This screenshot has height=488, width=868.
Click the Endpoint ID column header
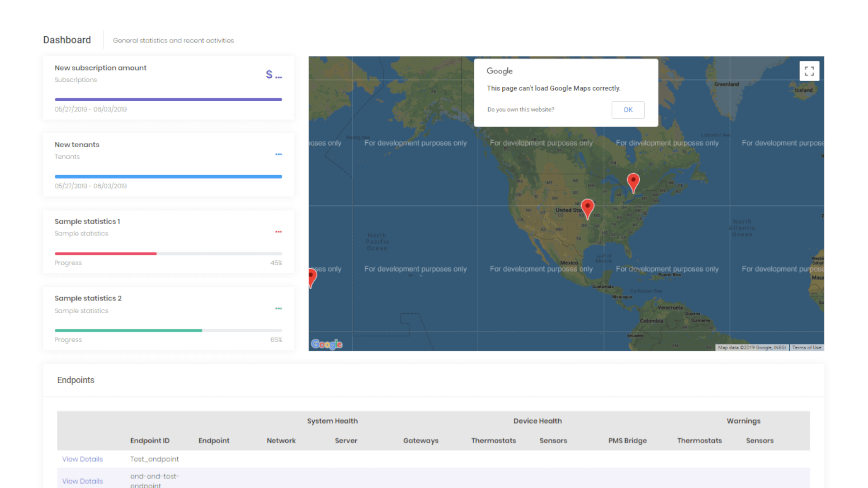point(150,441)
